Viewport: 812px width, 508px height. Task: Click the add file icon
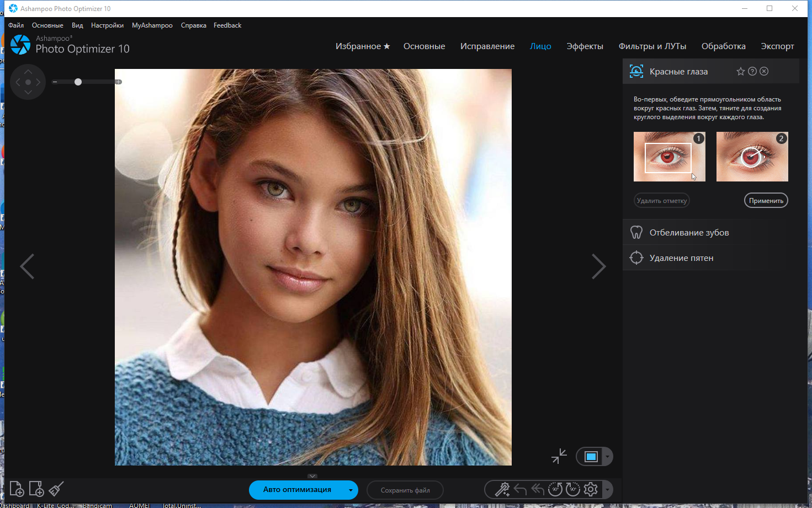point(17,489)
